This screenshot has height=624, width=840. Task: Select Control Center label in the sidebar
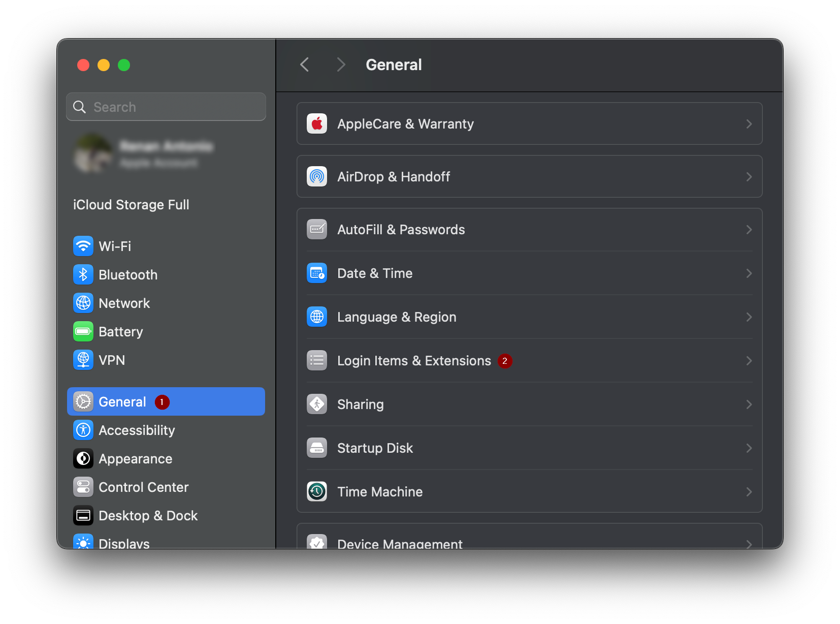pos(144,487)
